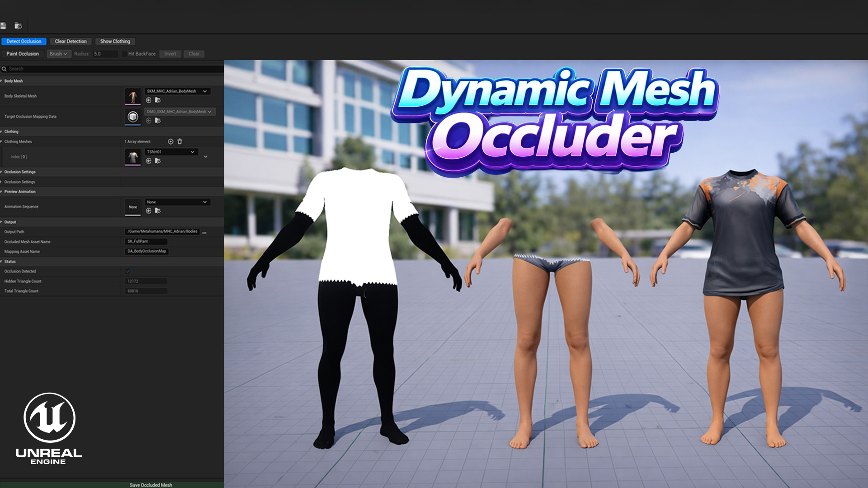The width and height of the screenshot is (868, 488).
Task: Click the browse icon under TShirt01 selector
Action: (x=158, y=161)
